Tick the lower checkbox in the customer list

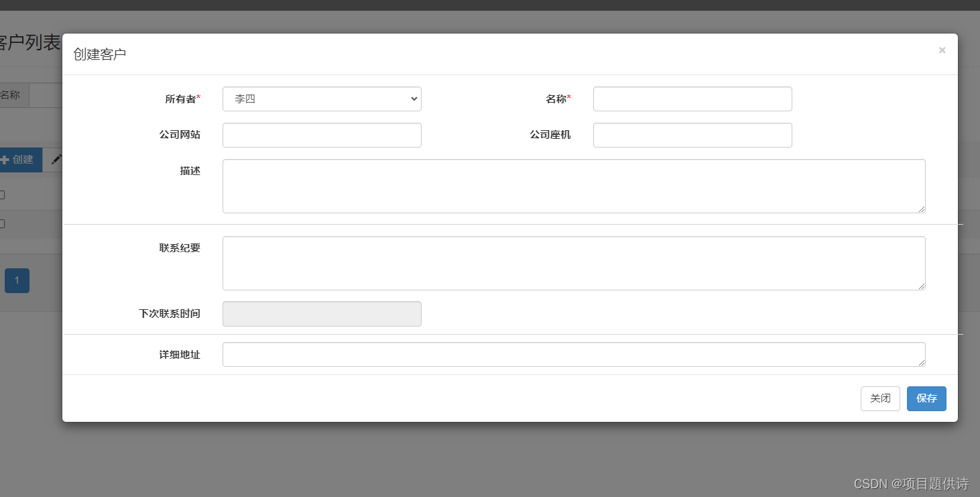1,224
